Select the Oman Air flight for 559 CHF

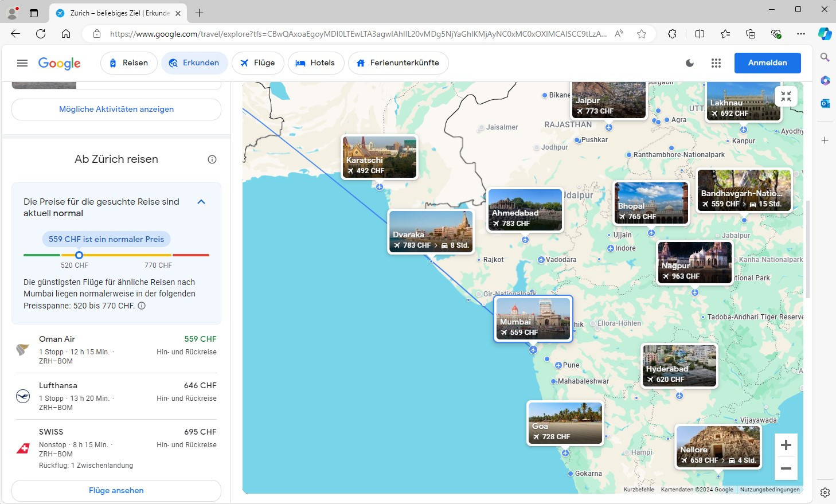(x=116, y=350)
